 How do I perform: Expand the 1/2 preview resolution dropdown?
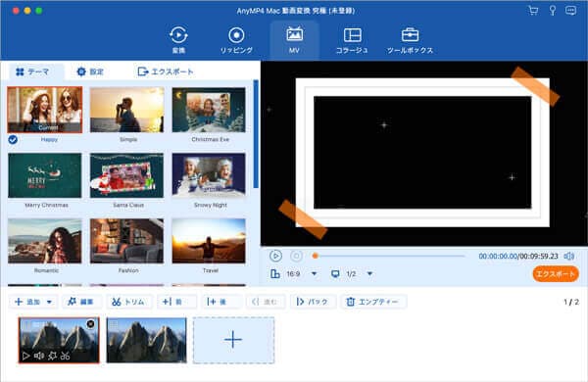(x=369, y=274)
